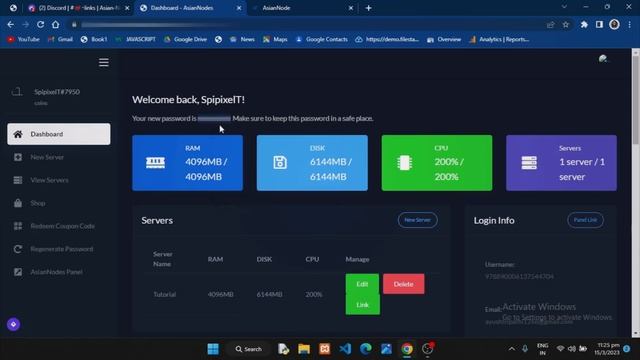
Task: Click the browser home button
Action: click(56, 24)
